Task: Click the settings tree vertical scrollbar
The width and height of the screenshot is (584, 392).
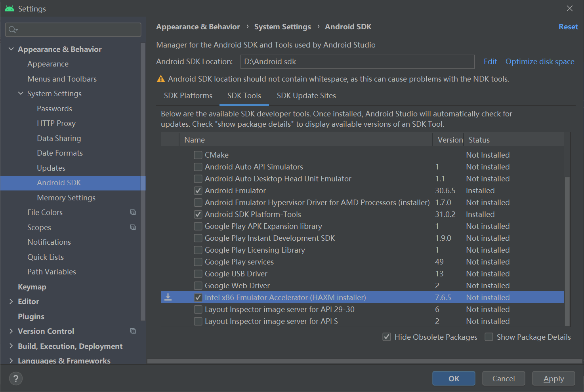Action: 143,182
